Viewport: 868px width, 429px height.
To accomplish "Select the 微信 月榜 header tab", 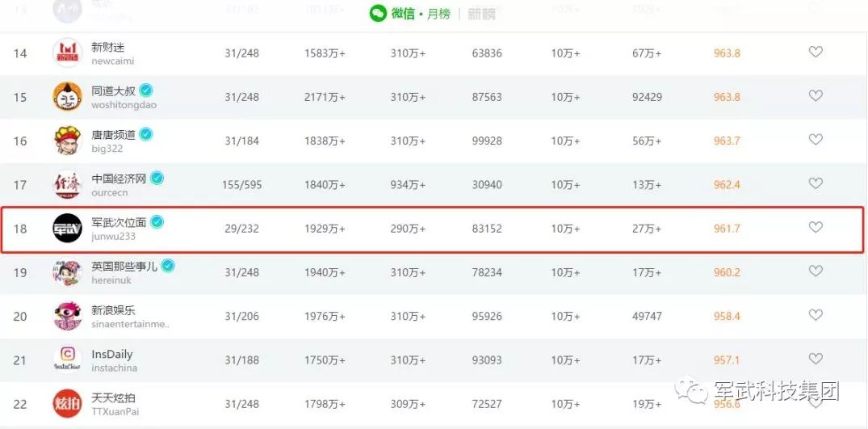I will point(413,13).
